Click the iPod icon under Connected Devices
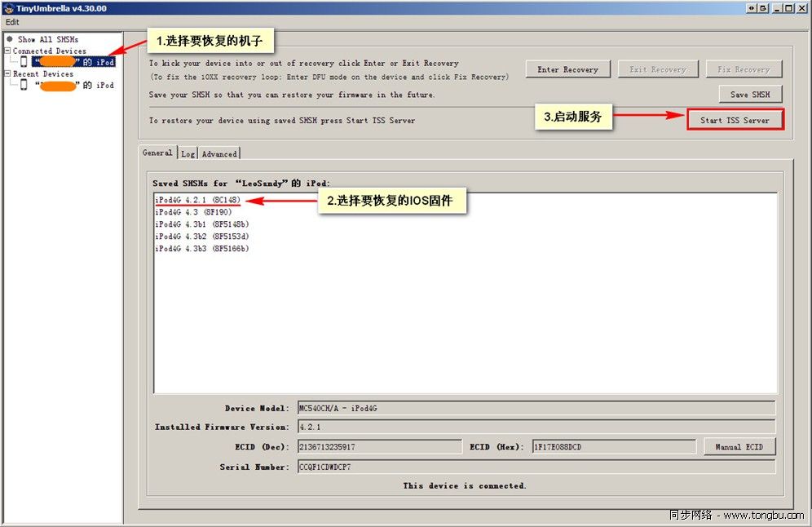 coord(24,62)
